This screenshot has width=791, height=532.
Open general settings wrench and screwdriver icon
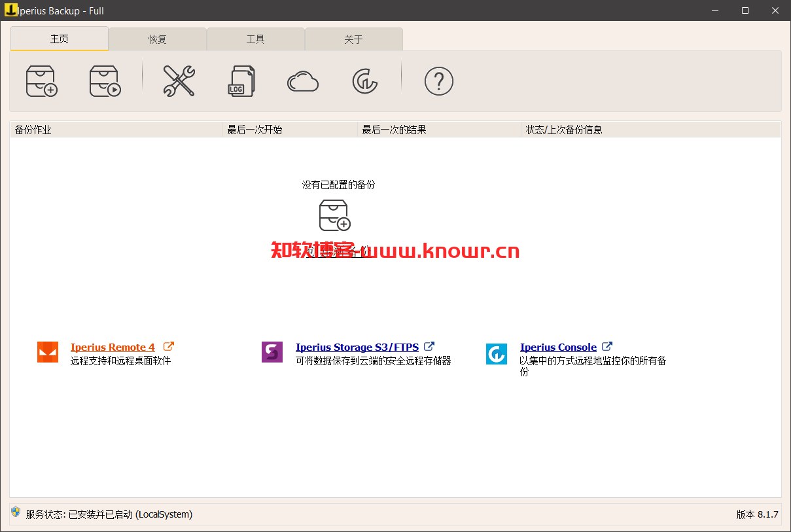[179, 81]
